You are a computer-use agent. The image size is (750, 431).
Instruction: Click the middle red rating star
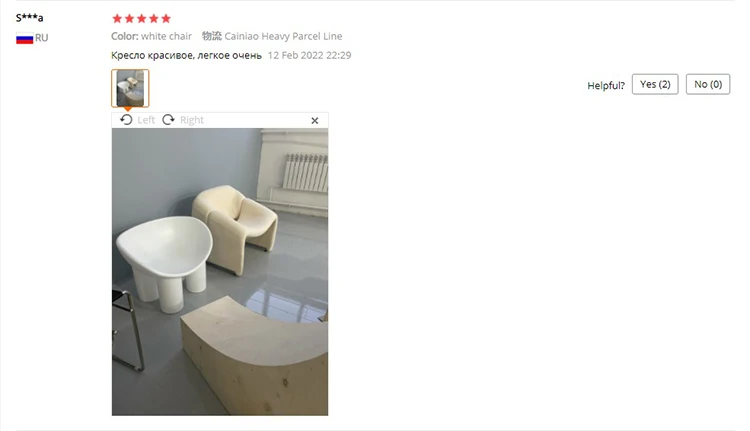click(x=142, y=19)
